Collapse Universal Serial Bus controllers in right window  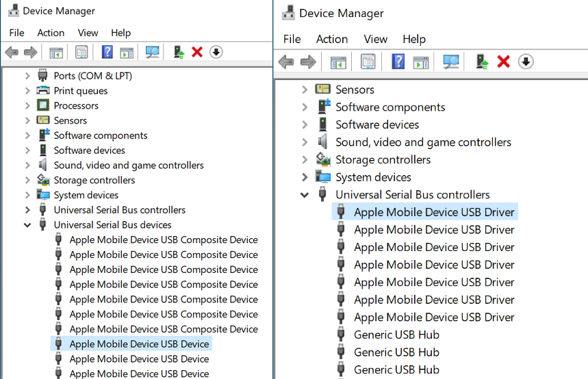[305, 195]
